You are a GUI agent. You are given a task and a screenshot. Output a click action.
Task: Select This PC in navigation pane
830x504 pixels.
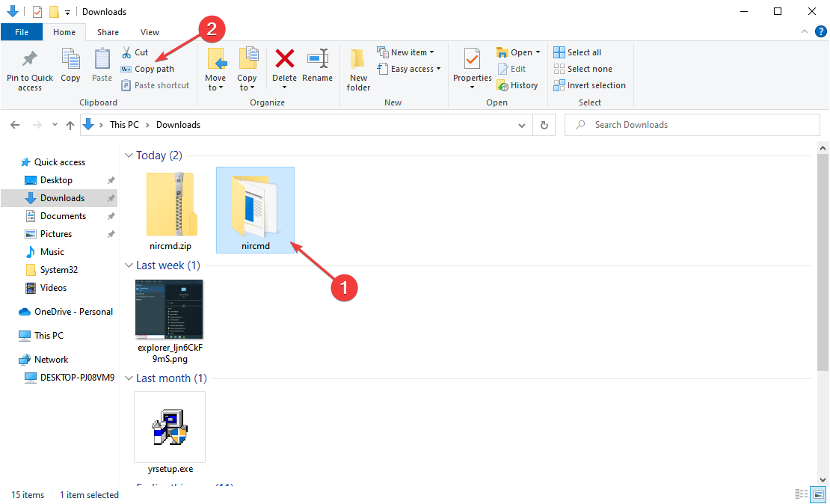pyautogui.click(x=49, y=336)
